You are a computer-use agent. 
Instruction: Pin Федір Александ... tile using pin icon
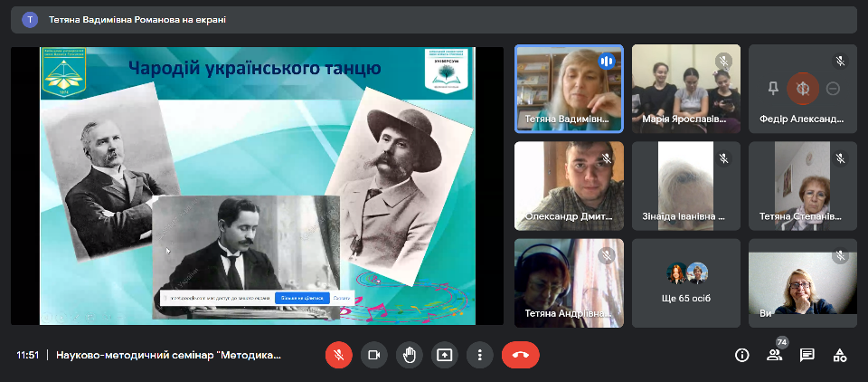(x=773, y=88)
